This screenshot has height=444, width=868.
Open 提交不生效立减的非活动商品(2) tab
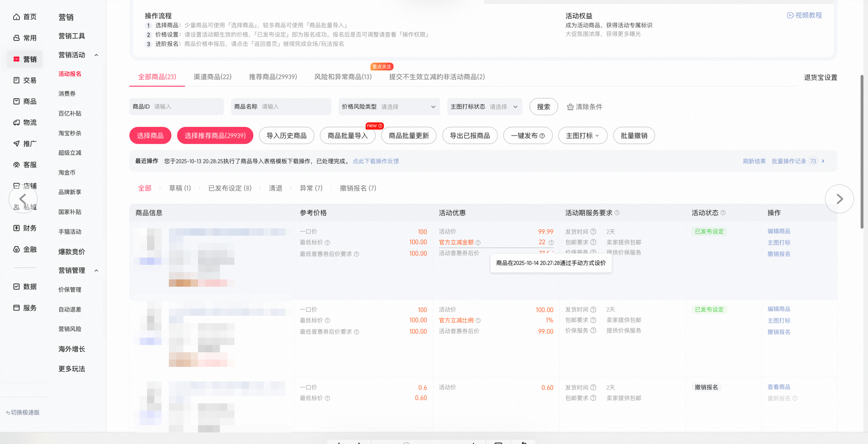[x=437, y=77]
